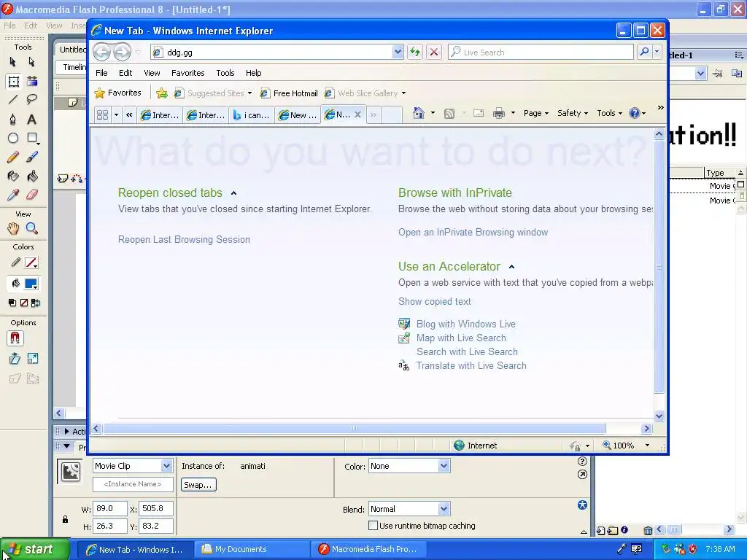Click the IE Home icon
This screenshot has height=560, width=747.
tap(418, 113)
